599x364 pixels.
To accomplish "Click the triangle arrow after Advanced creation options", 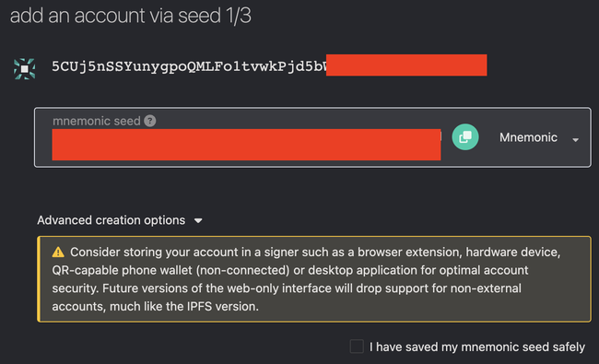I will pos(198,221).
